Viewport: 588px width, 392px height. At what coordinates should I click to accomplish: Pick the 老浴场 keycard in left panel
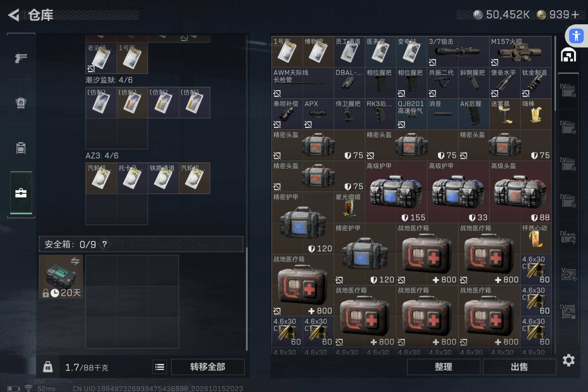coord(101,58)
